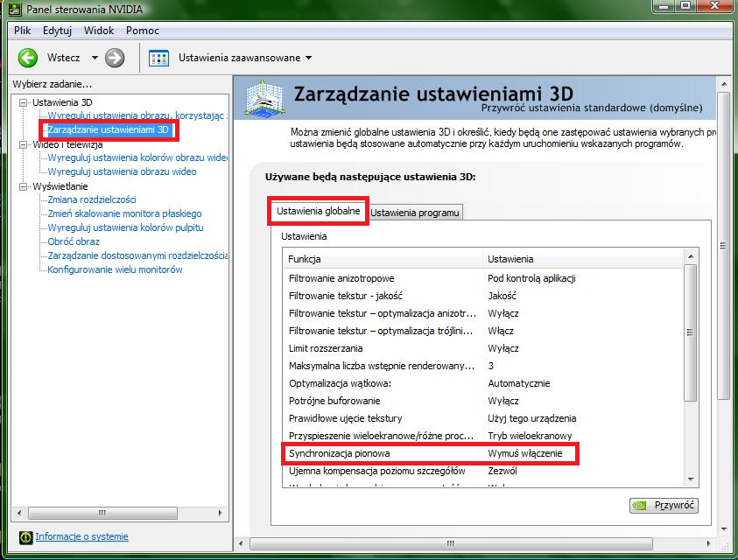Click settings list scrollbar down arrow
The height and width of the screenshot is (560, 738).
[x=691, y=479]
